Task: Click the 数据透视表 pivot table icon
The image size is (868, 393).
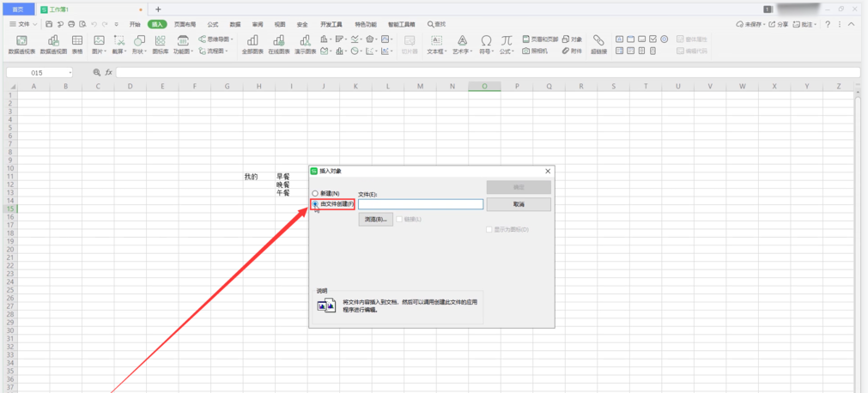Action: (x=22, y=40)
